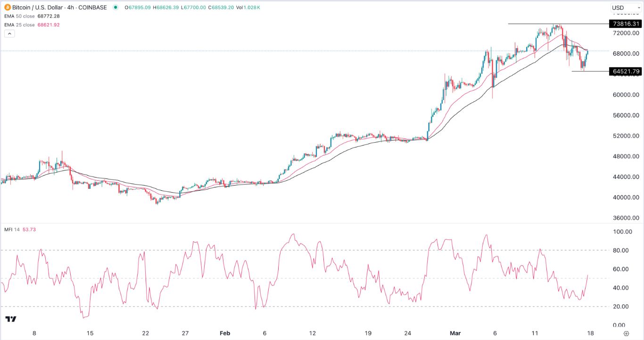Screen dimensions: 644x340
Task: Open chart settings gear icon
Action: [626, 333]
